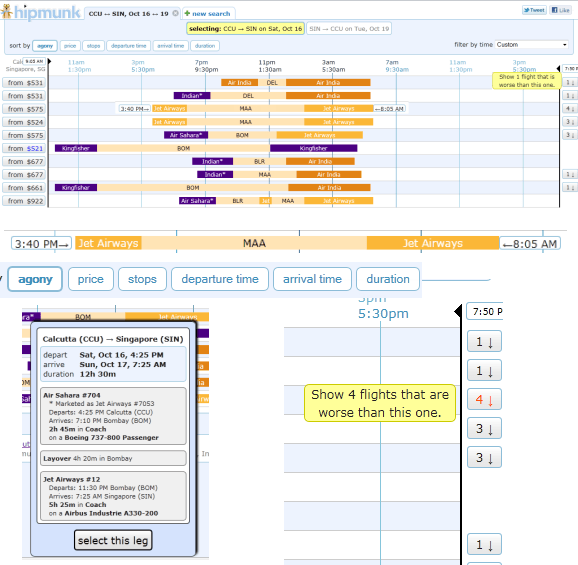Close the CCU – SIN search tab
Viewport: 578px width, 565px height.
click(175, 13)
